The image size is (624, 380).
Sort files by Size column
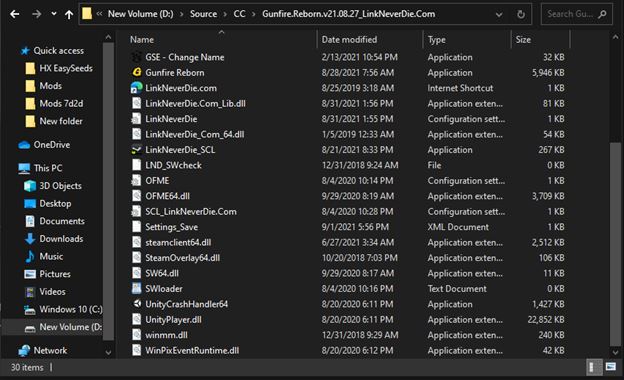523,40
